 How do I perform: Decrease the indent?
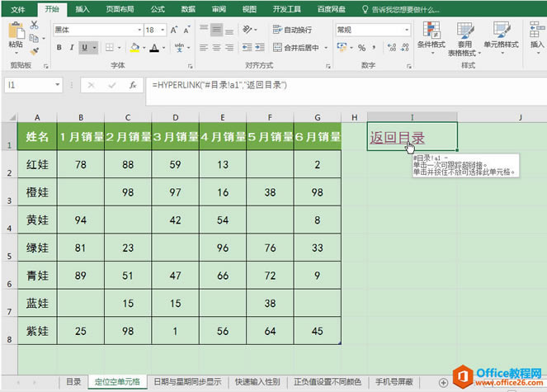click(x=248, y=48)
